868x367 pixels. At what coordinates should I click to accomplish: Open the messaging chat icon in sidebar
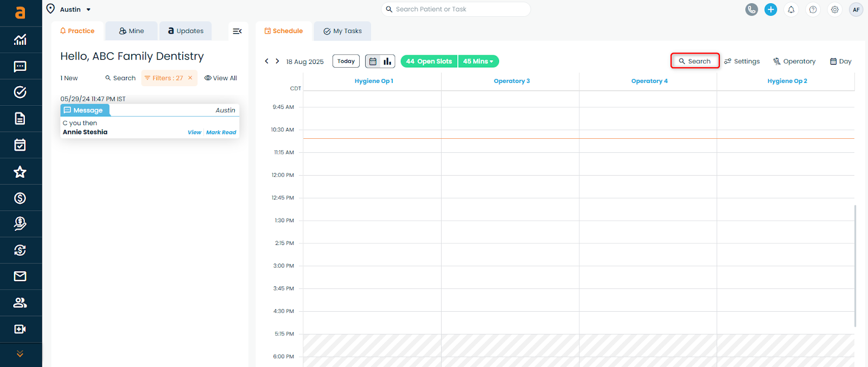20,66
